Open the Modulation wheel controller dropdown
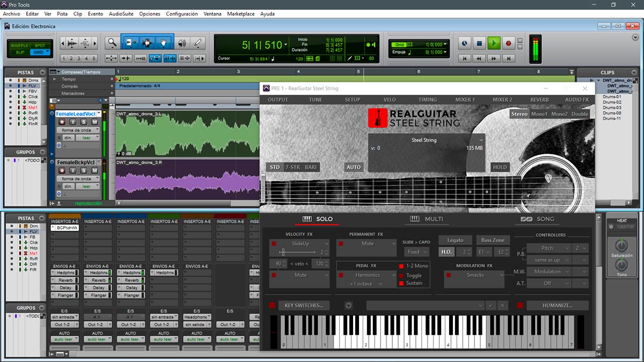Screen dimensions: 644x362 [x=548, y=272]
